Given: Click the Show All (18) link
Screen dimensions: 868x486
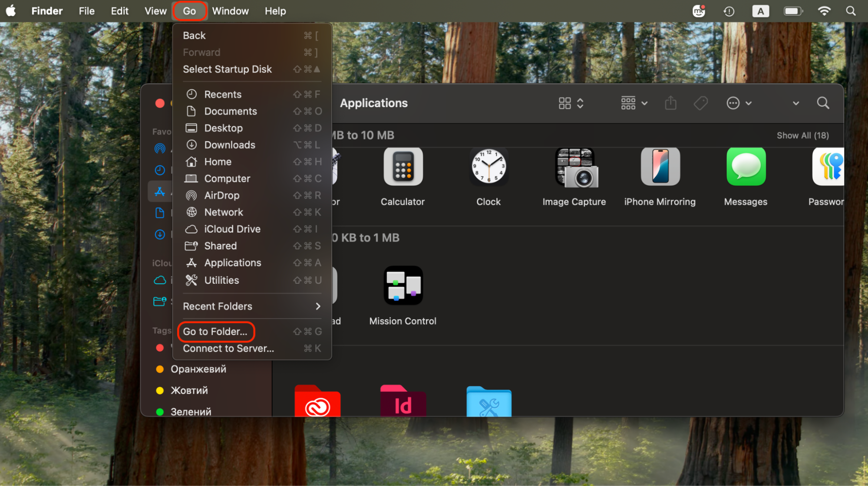Looking at the screenshot, I should 802,135.
